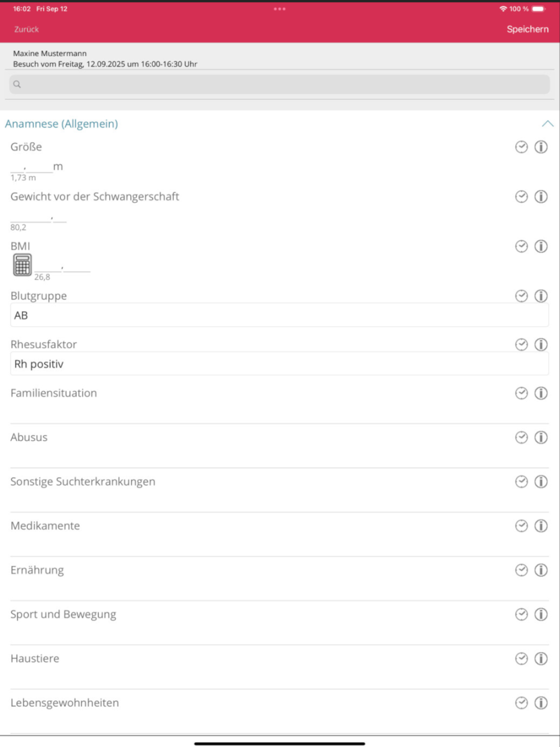Show info for the Rhesusfaktor field
560x747 pixels.
pyautogui.click(x=541, y=344)
